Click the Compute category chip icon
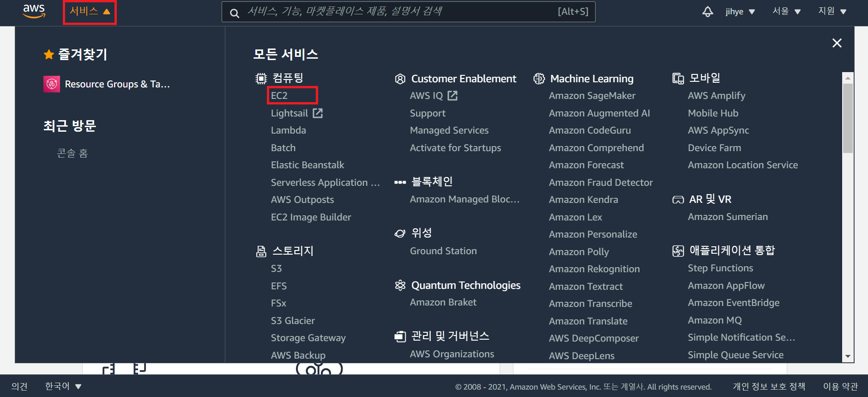Image resolution: width=868 pixels, height=397 pixels. click(x=261, y=79)
